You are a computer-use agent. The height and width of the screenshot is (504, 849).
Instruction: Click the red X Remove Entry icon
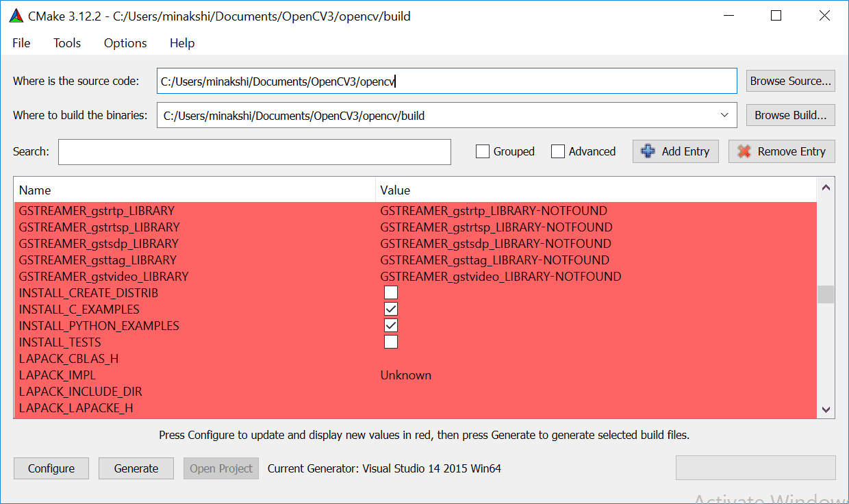[744, 151]
